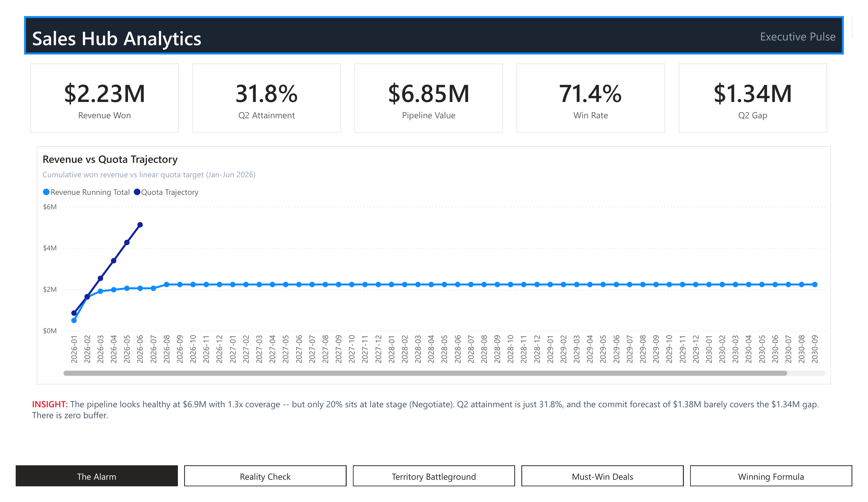
Task: Click the Sales Hub Analytics header
Action: [x=116, y=38]
